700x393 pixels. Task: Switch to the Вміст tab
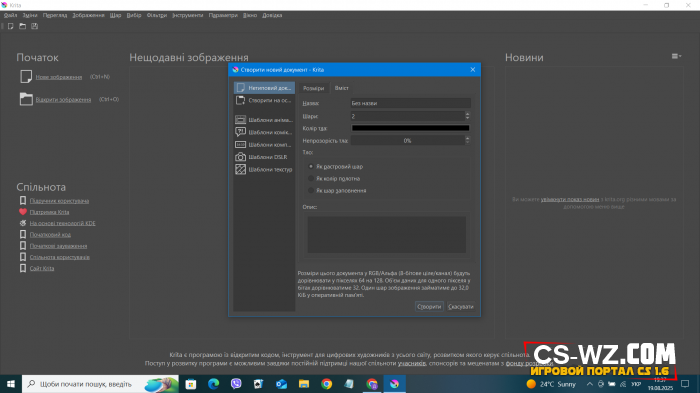[342, 88]
